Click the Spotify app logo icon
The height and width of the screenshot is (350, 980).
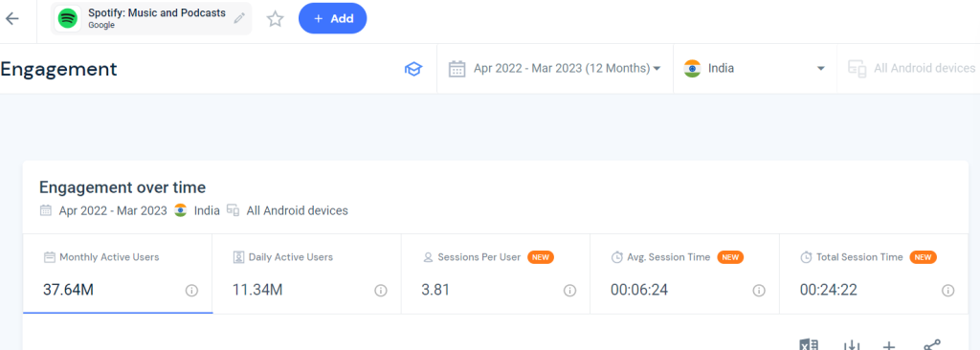[x=68, y=19]
